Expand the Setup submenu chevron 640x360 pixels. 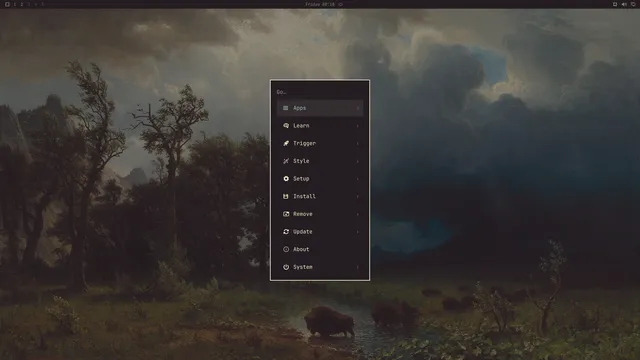pos(358,179)
